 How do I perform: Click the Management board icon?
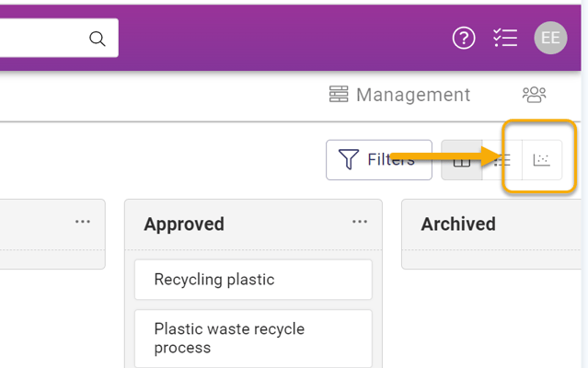click(x=339, y=94)
